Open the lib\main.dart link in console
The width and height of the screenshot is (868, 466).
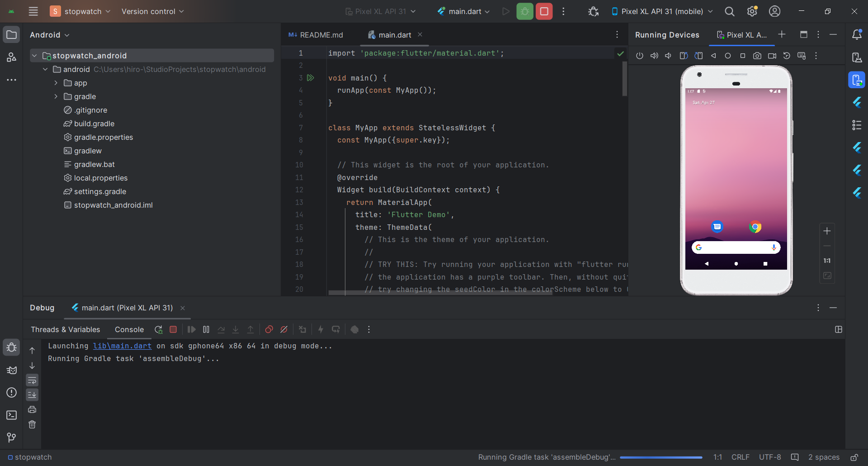coord(122,346)
